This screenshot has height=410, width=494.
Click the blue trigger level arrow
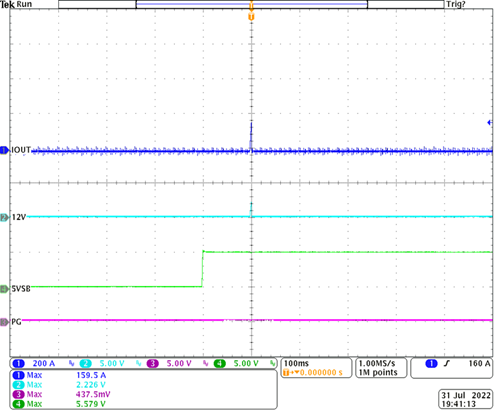pos(490,123)
